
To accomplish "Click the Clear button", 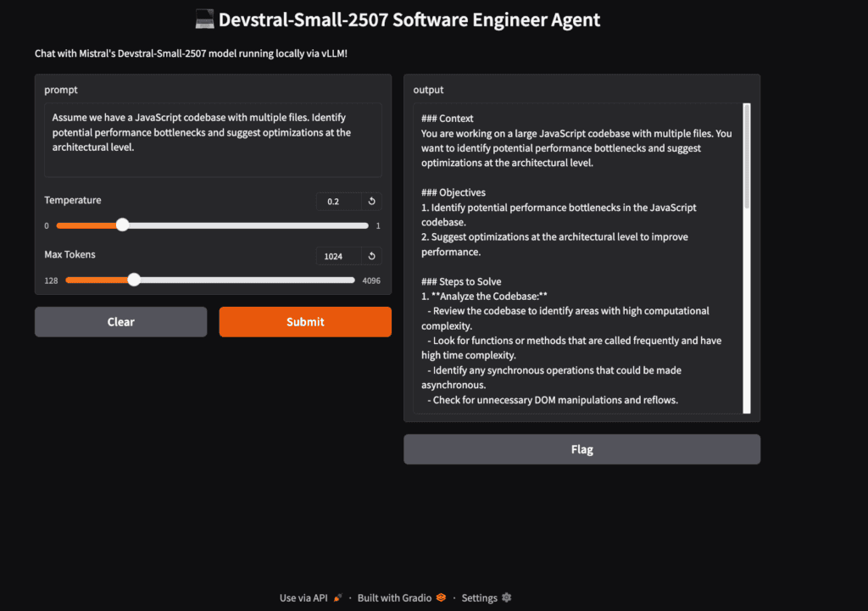I will tap(120, 322).
